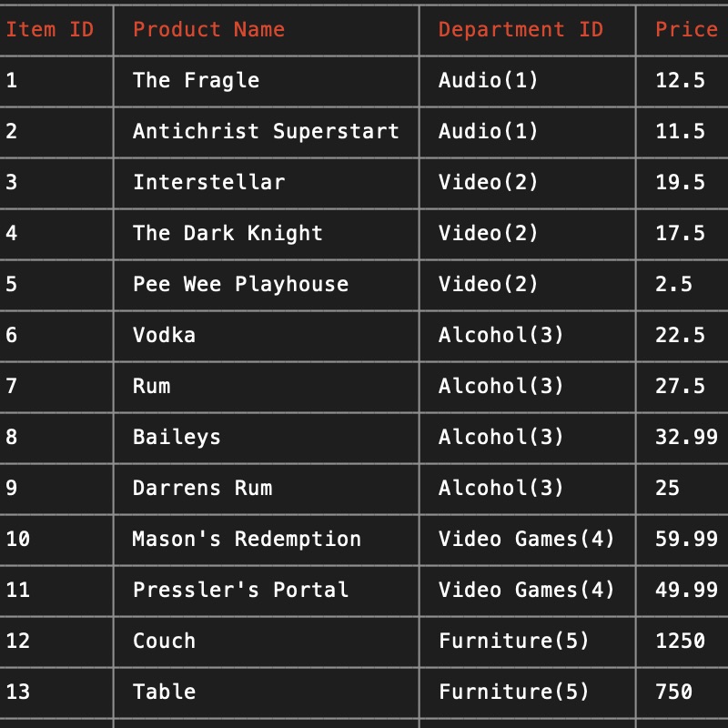The width and height of the screenshot is (728, 728).
Task: Select the product name The Fragle
Action: pos(196,80)
